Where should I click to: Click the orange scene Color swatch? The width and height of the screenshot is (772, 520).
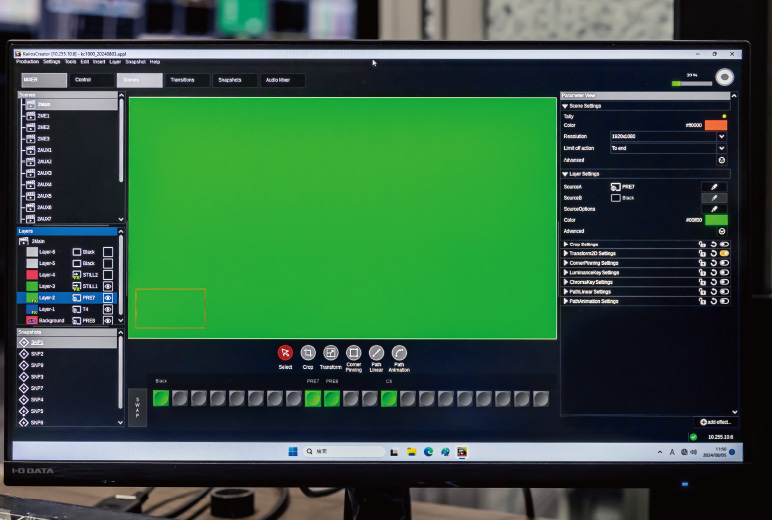pos(716,125)
